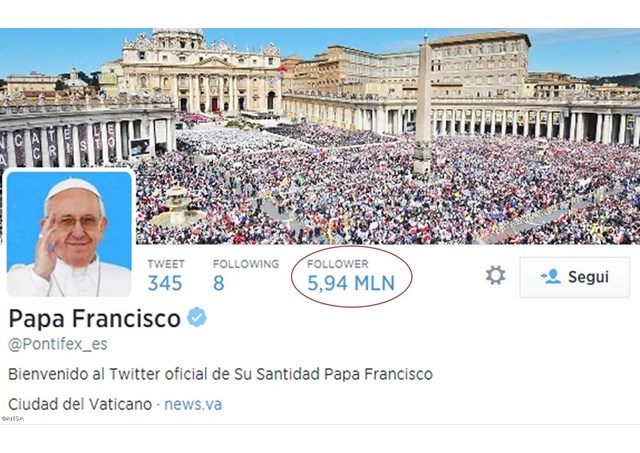Viewport: 640px width, 453px height.
Task: View the 345 tweets count
Action: point(165,283)
